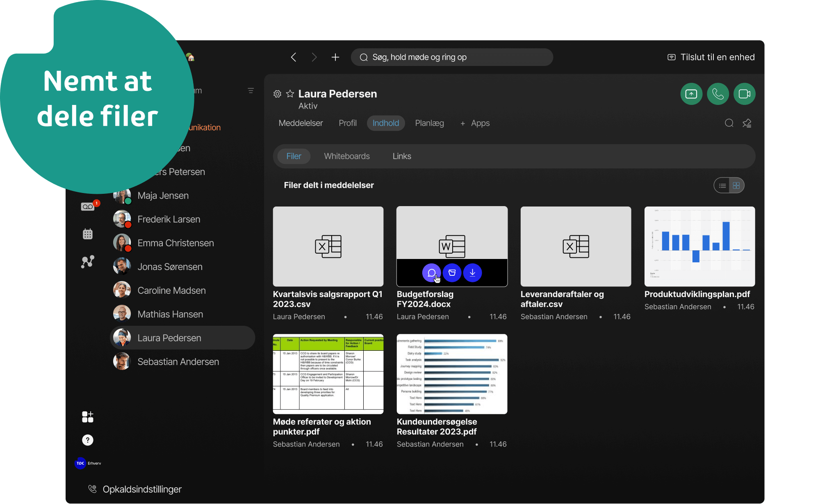Open the filter icon in spaces list
The width and height of the screenshot is (820, 504).
(x=251, y=91)
